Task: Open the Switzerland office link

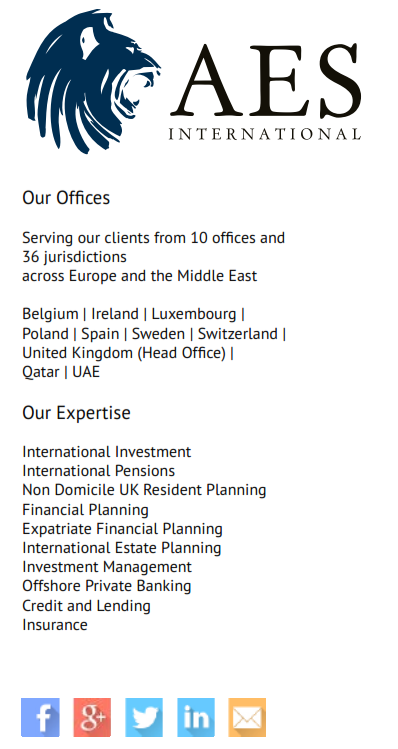Action: pyautogui.click(x=237, y=333)
